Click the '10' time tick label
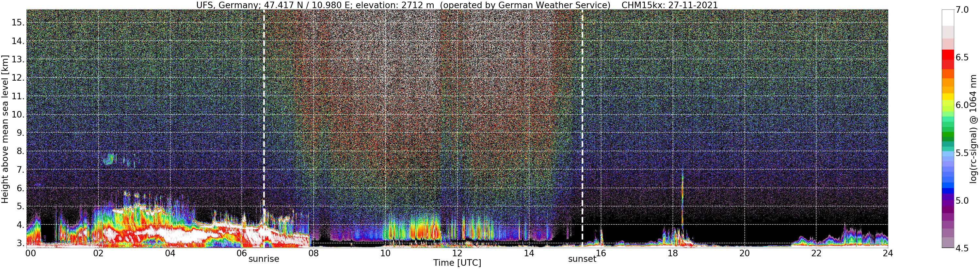This screenshot has height=269, width=980. (x=385, y=253)
